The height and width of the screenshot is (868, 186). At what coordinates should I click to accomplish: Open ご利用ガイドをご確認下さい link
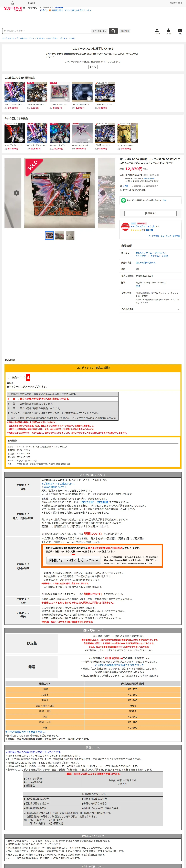pyautogui.click(x=58, y=483)
